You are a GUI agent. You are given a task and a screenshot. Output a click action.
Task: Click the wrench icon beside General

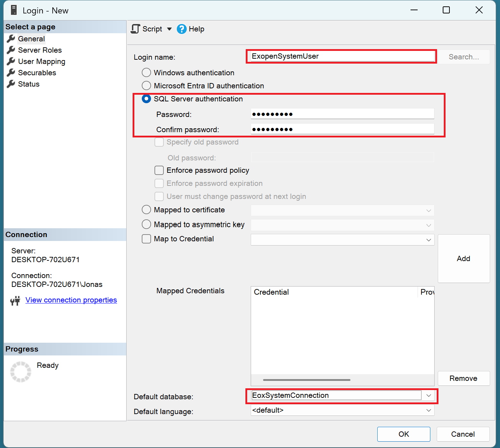point(11,39)
